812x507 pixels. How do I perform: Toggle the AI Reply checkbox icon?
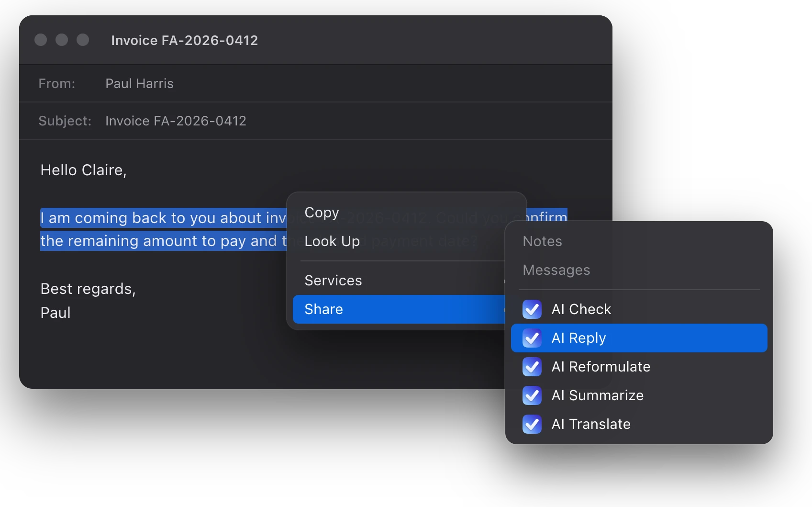click(532, 338)
